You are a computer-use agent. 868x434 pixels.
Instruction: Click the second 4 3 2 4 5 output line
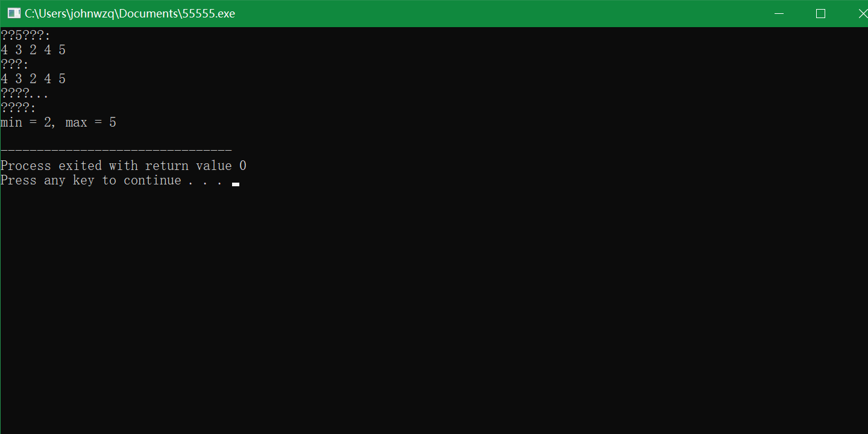(x=33, y=78)
